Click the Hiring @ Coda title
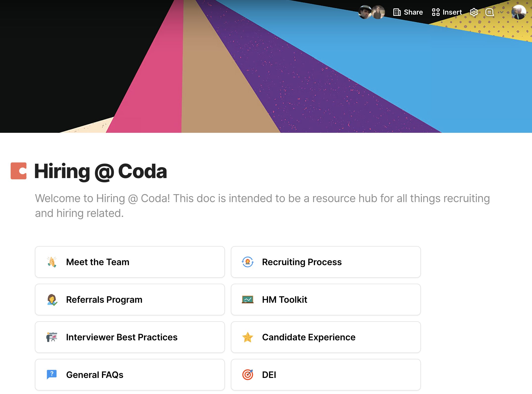This screenshot has width=532, height=394. point(100,171)
